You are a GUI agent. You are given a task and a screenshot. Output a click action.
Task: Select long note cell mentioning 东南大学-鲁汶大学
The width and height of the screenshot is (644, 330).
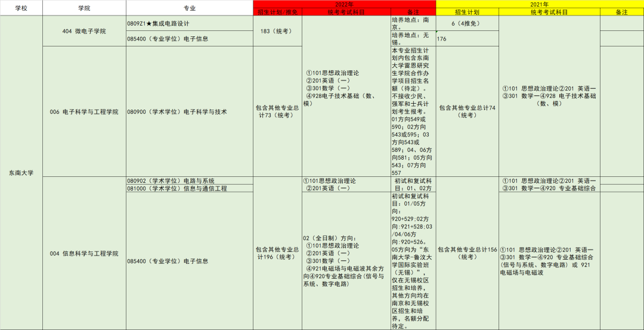coord(413,261)
